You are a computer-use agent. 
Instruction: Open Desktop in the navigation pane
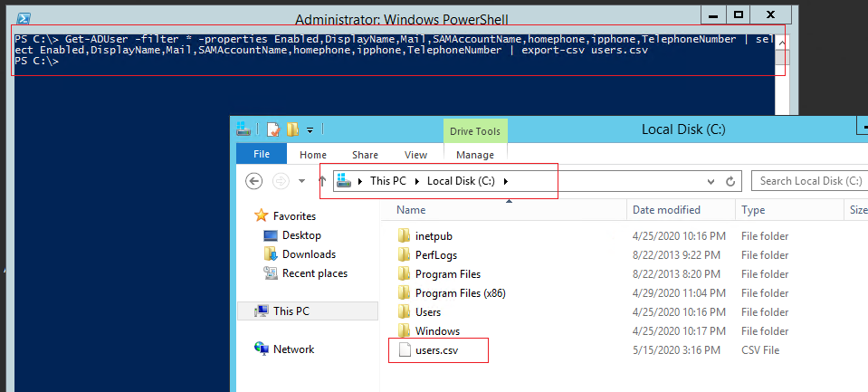[301, 235]
